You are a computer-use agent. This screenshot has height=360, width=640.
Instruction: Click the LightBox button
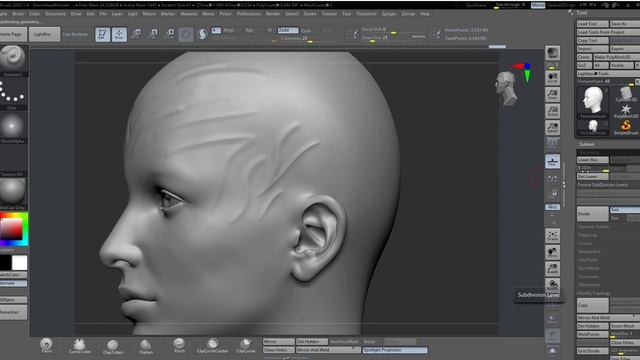click(x=44, y=34)
